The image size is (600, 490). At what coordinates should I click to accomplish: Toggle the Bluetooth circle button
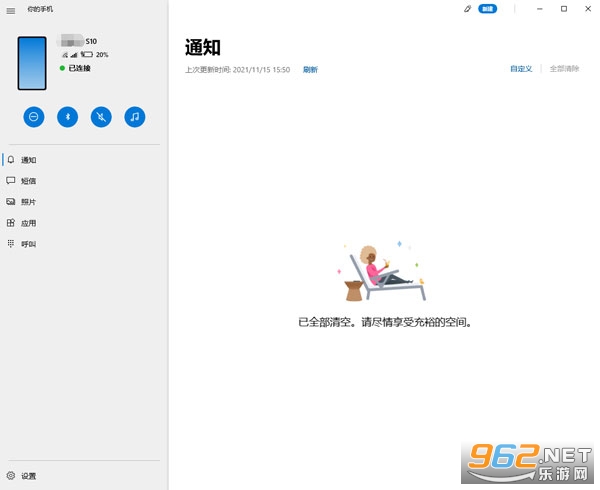pyautogui.click(x=67, y=117)
